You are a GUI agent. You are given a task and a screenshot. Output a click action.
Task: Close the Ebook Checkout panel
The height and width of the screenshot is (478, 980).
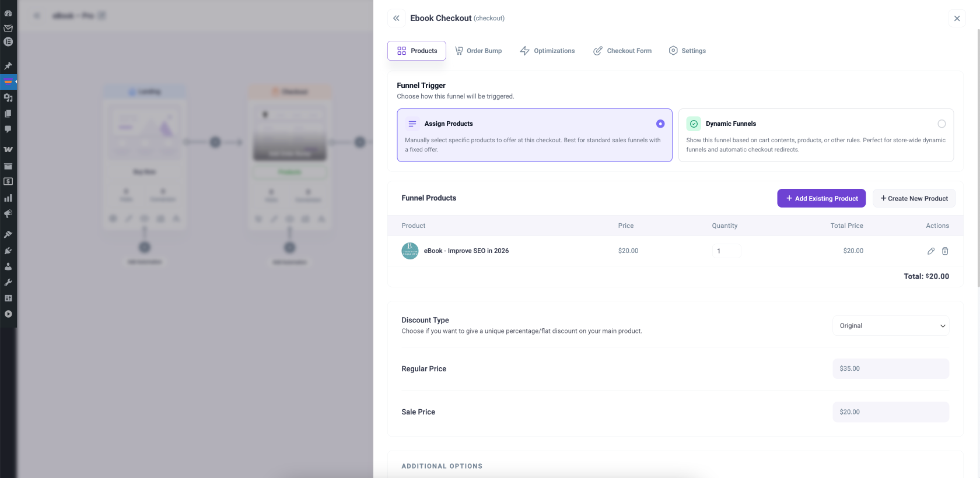pos(957,18)
